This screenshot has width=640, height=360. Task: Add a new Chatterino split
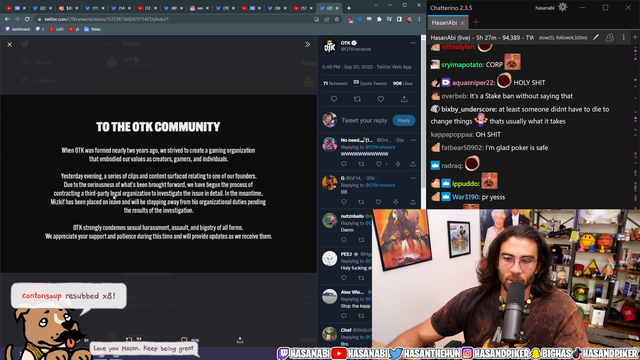point(635,37)
